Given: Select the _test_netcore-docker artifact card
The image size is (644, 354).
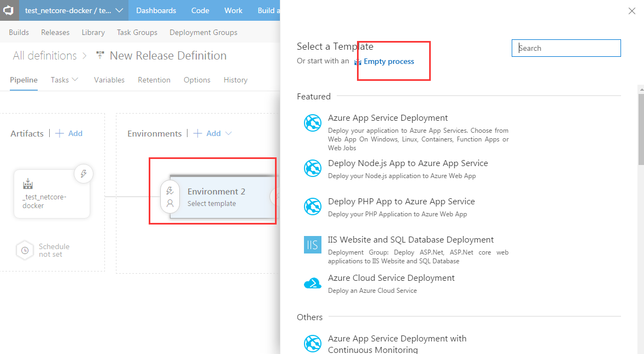Looking at the screenshot, I should pyautogui.click(x=52, y=194).
